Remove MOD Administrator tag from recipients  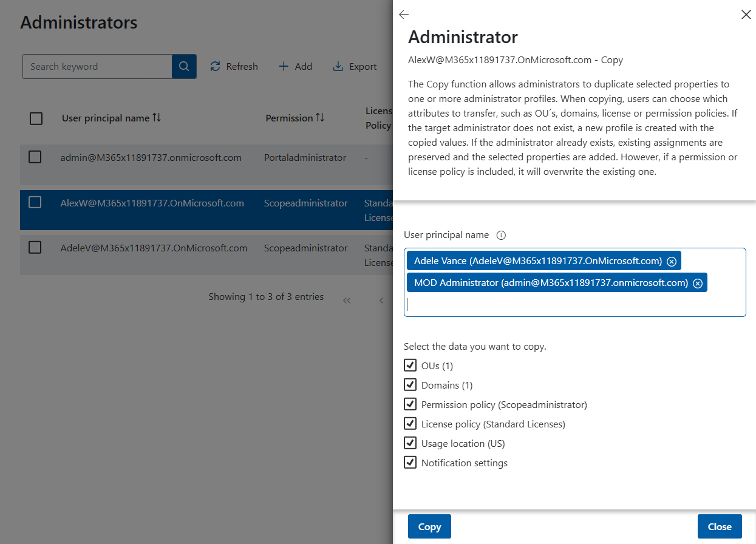click(698, 283)
